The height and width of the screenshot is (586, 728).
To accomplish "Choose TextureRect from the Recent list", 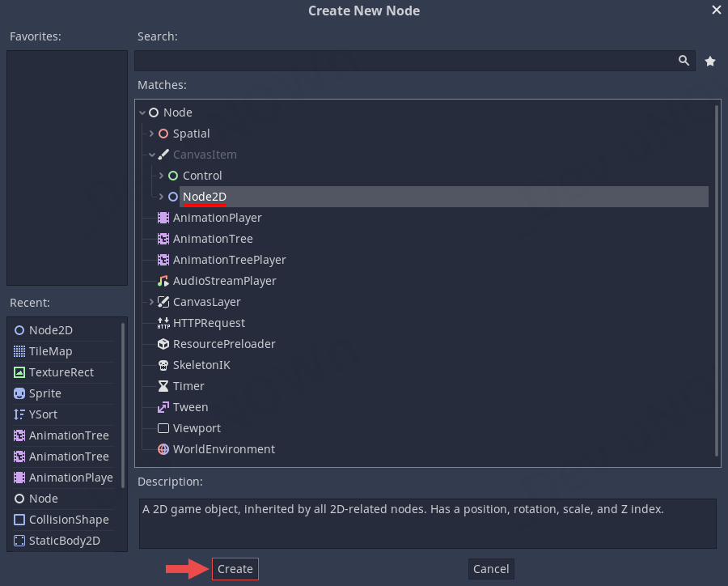I will click(61, 372).
